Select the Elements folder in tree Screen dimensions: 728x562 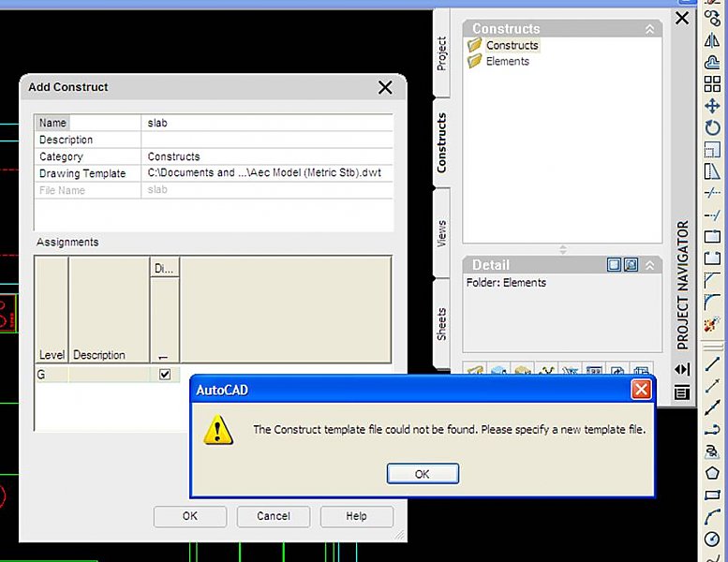(x=508, y=61)
